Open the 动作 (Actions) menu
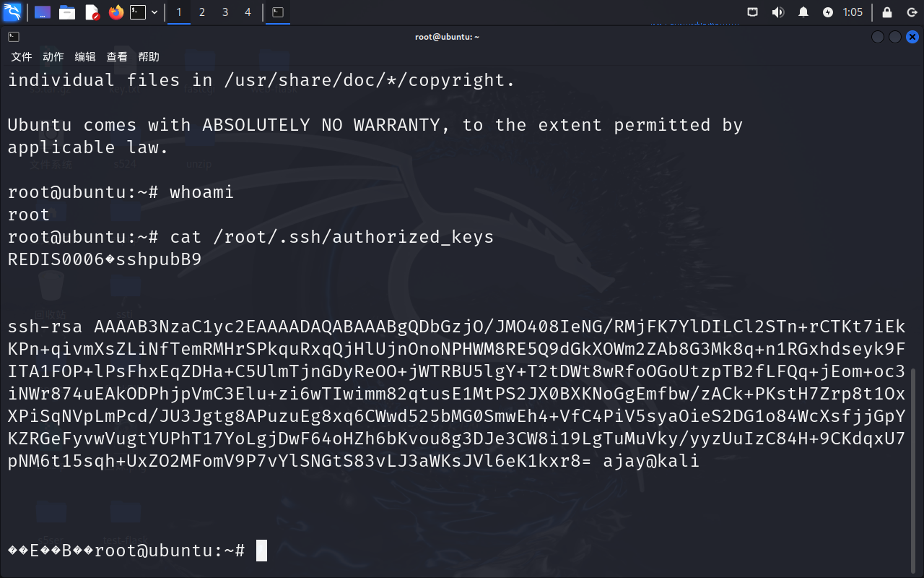 coord(53,57)
